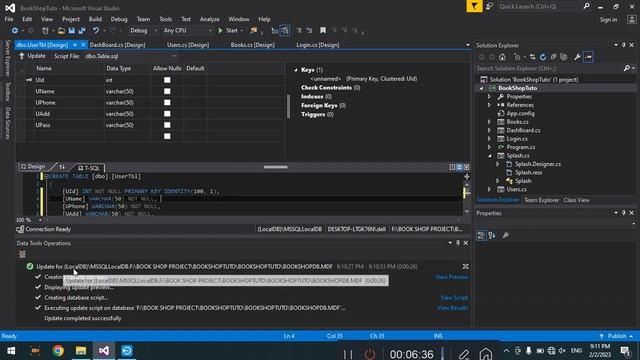The width and height of the screenshot is (640, 360).
Task: Click the navigate backward toolbar icon
Action: (x=15, y=31)
